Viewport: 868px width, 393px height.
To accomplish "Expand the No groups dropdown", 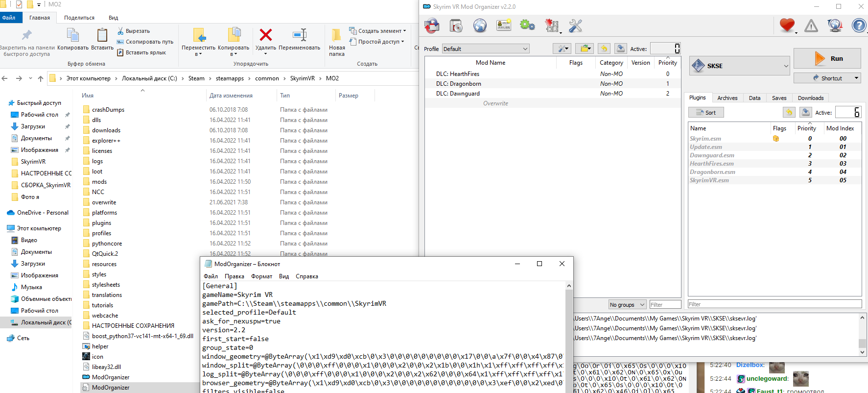I will click(x=627, y=305).
